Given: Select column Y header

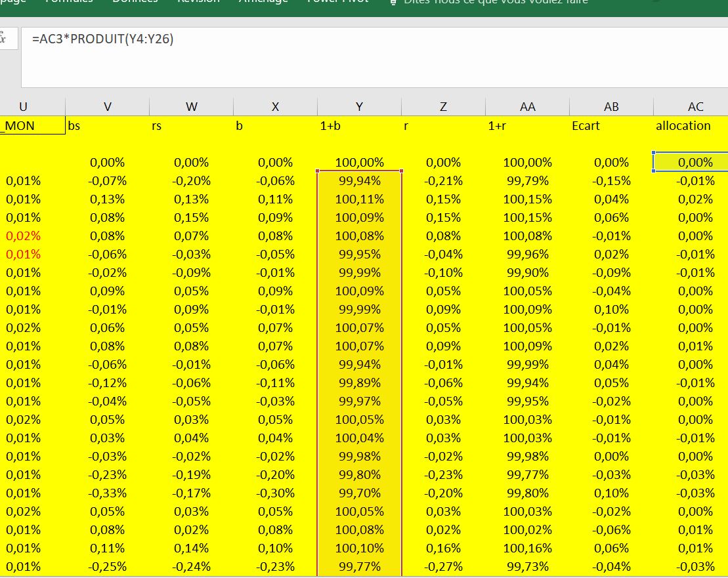Looking at the screenshot, I should [x=359, y=107].
